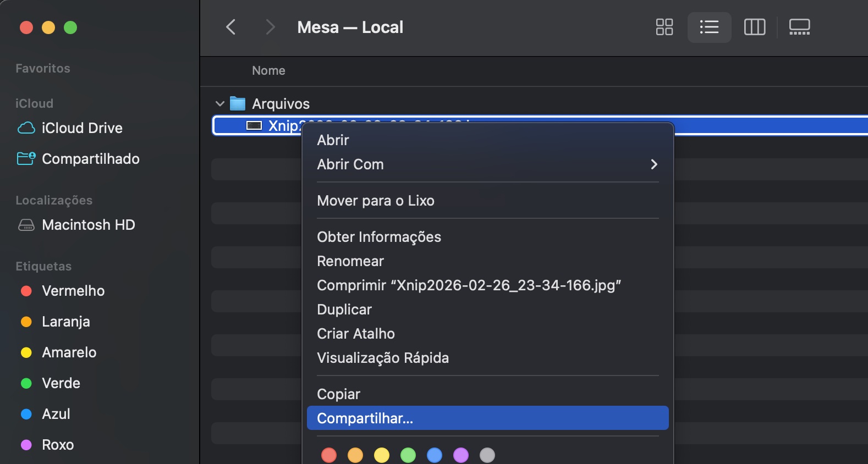Select Renomear to rename the file

pyautogui.click(x=350, y=261)
